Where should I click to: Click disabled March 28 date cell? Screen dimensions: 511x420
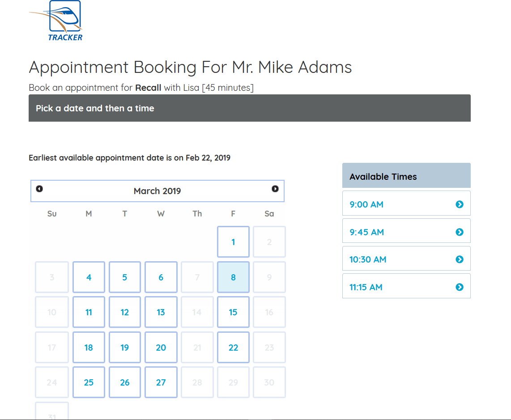point(197,382)
